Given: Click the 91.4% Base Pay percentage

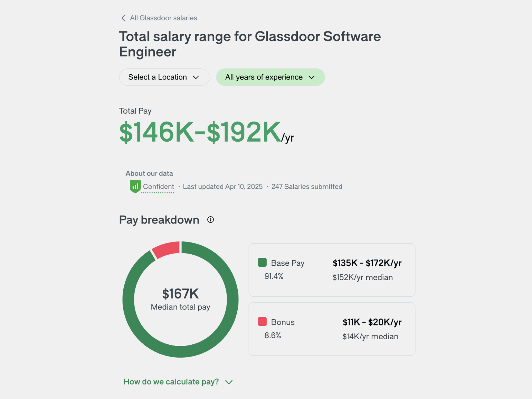Looking at the screenshot, I should tap(274, 276).
